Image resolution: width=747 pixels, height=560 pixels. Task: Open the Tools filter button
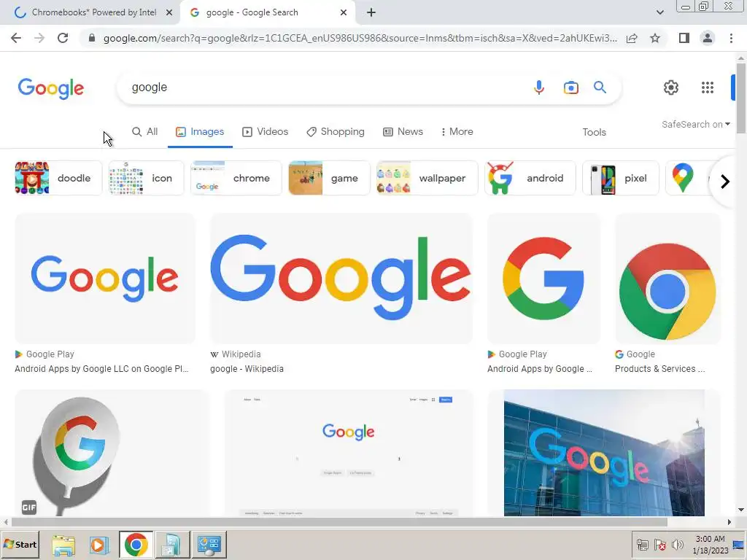pyautogui.click(x=594, y=133)
